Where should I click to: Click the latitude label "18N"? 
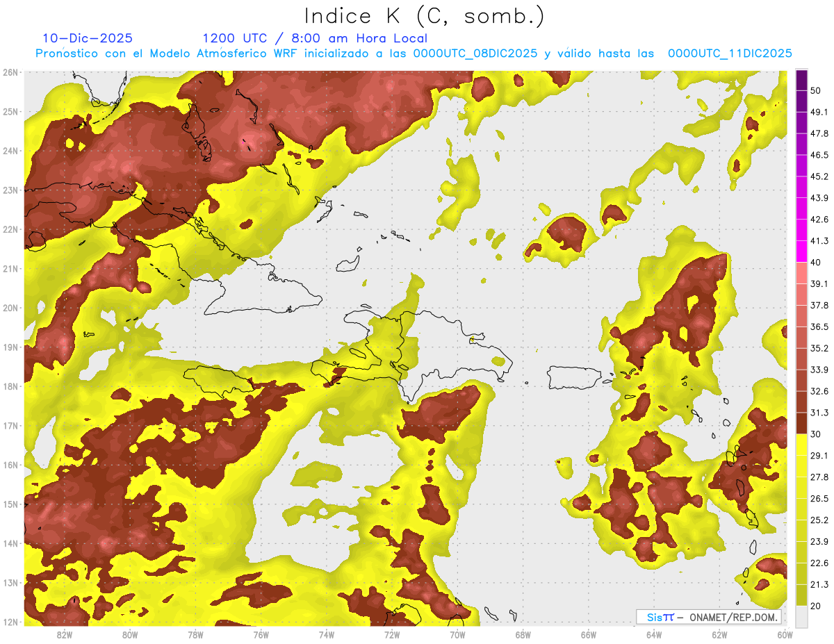[x=10, y=386]
